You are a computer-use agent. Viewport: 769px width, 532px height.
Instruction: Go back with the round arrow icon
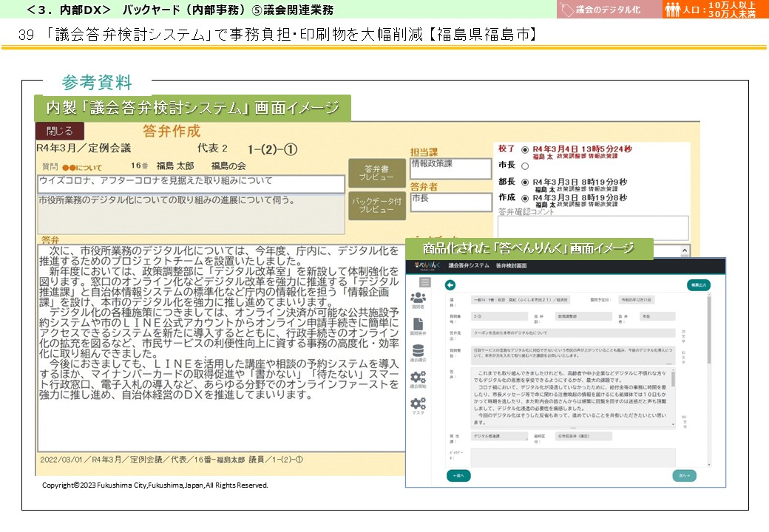point(450,285)
